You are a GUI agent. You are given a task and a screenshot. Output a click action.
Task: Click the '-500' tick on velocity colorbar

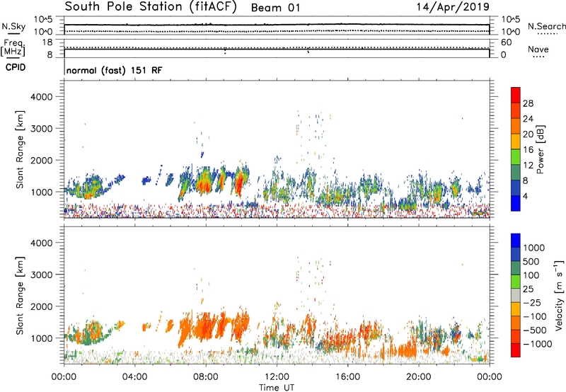(x=534, y=330)
